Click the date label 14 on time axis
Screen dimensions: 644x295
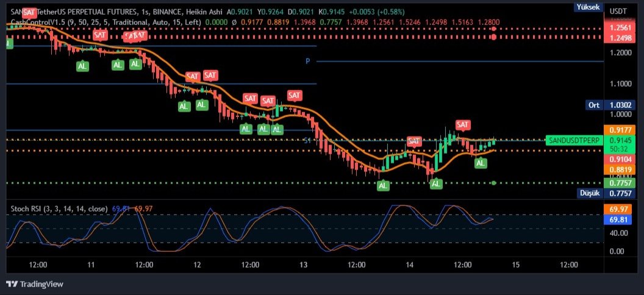(409, 265)
